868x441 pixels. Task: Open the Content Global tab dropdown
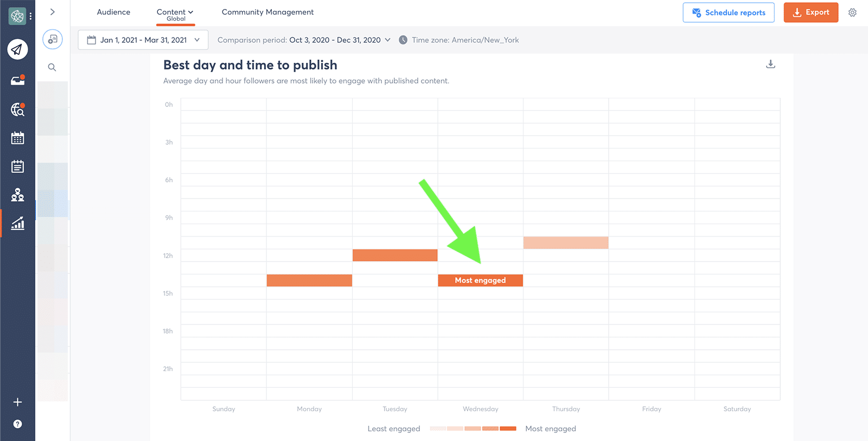pyautogui.click(x=175, y=15)
